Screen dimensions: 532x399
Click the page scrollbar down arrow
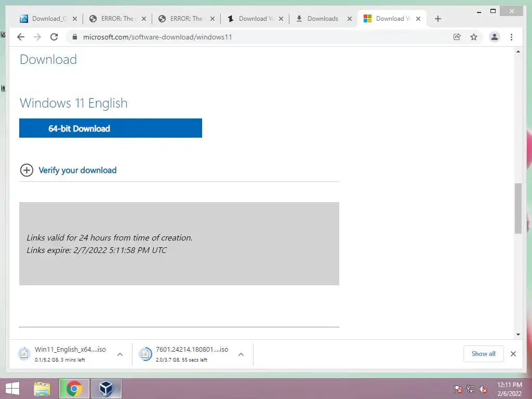click(518, 335)
